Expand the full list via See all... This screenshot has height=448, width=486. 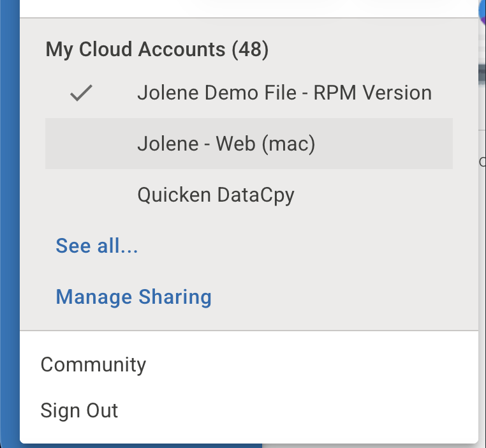(x=97, y=246)
